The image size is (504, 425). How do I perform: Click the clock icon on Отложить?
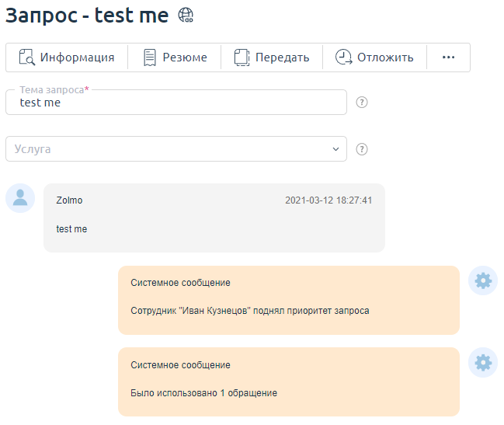pos(343,57)
